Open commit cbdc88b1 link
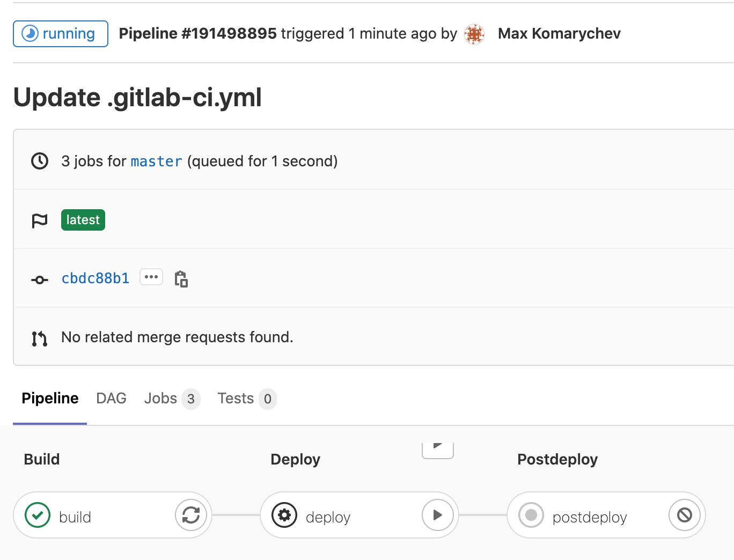 point(96,278)
